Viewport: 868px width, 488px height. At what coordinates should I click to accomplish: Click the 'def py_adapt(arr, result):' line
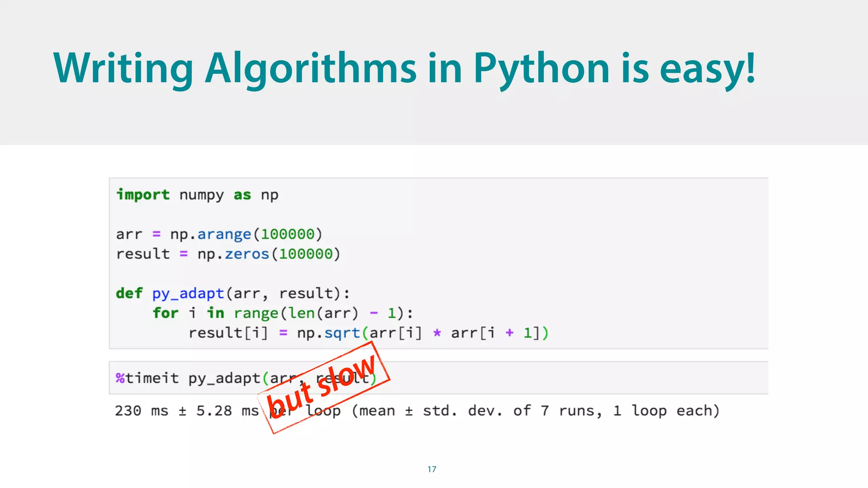(233, 294)
